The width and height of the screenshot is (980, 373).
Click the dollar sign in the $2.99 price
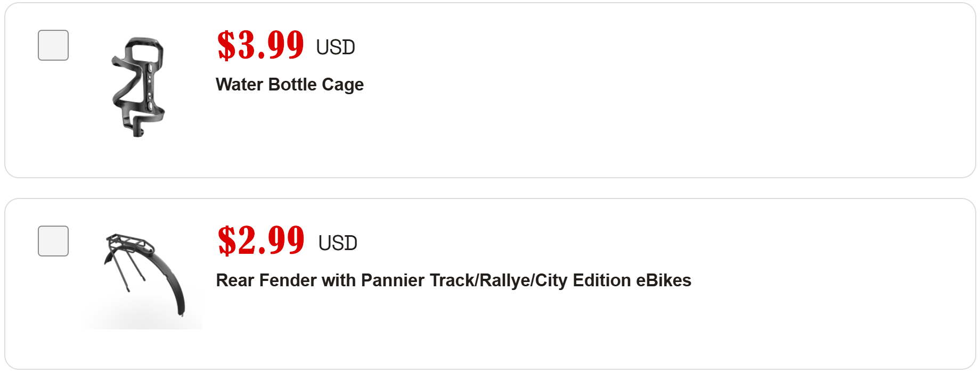click(227, 242)
